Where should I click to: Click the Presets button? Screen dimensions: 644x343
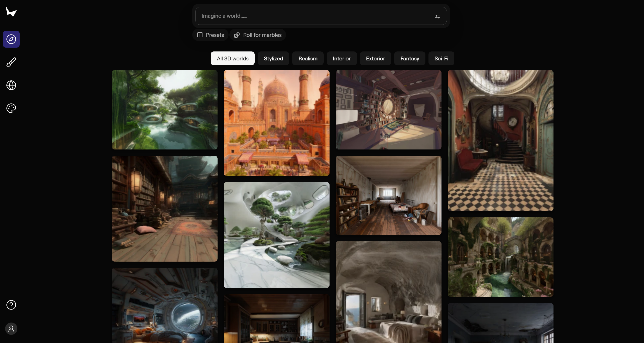coord(210,35)
